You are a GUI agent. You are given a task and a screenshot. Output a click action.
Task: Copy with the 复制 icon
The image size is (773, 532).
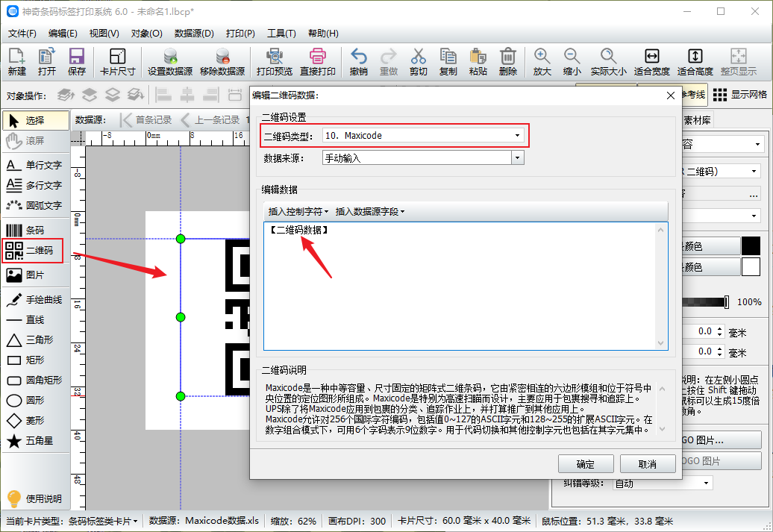(x=448, y=62)
